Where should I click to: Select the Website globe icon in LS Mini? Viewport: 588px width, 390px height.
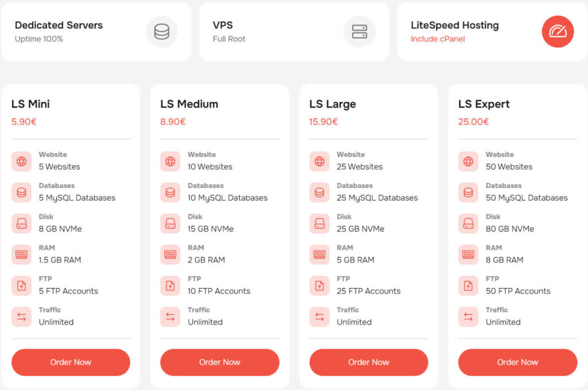[21, 161]
